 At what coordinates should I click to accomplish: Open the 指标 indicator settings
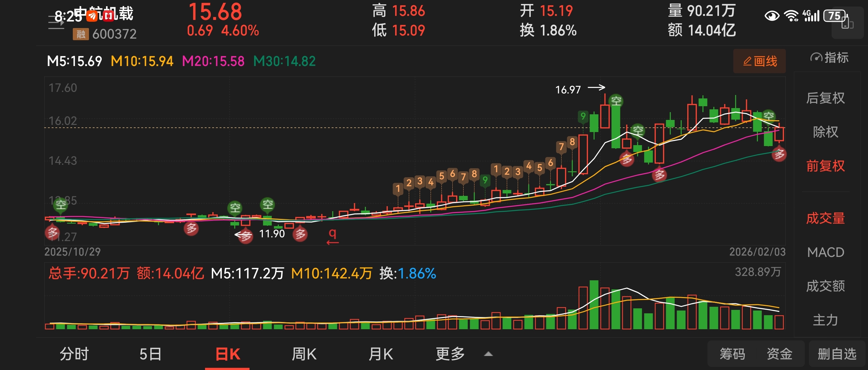tap(829, 58)
